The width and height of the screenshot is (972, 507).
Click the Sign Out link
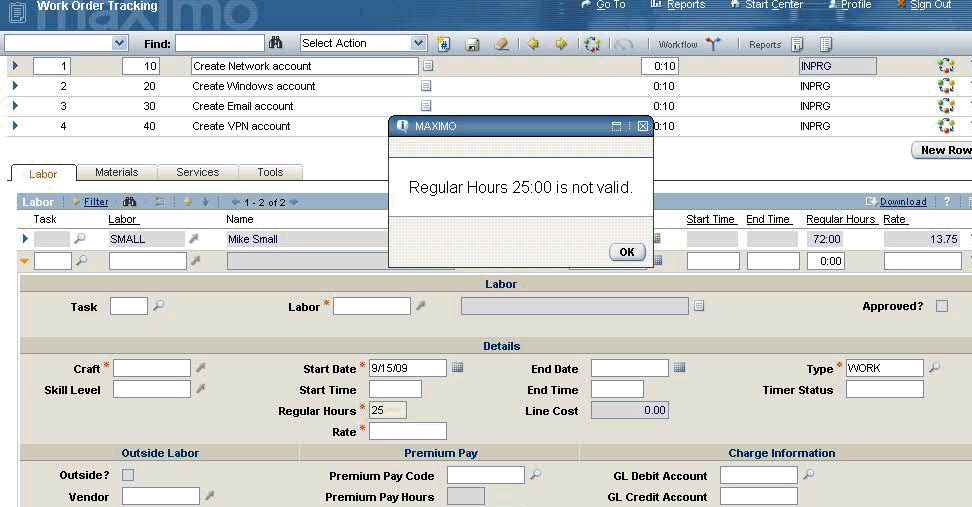930,4
